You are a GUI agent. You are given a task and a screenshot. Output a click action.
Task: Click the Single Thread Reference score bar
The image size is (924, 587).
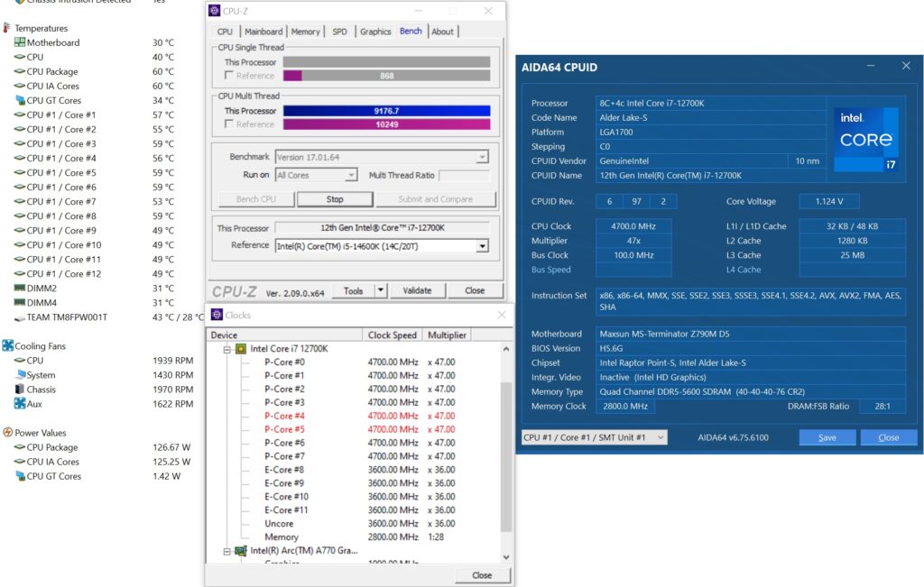click(x=386, y=76)
